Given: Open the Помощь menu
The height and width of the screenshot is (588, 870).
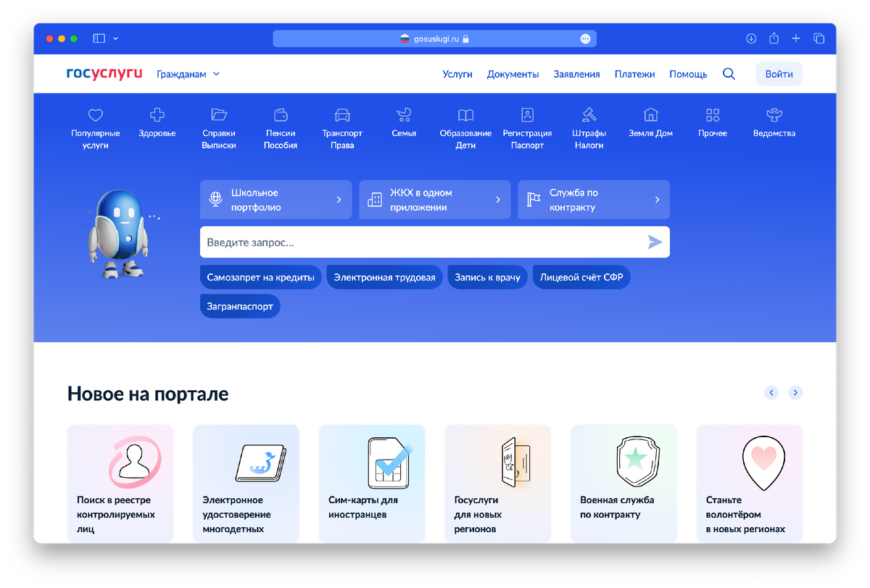Looking at the screenshot, I should pos(688,74).
